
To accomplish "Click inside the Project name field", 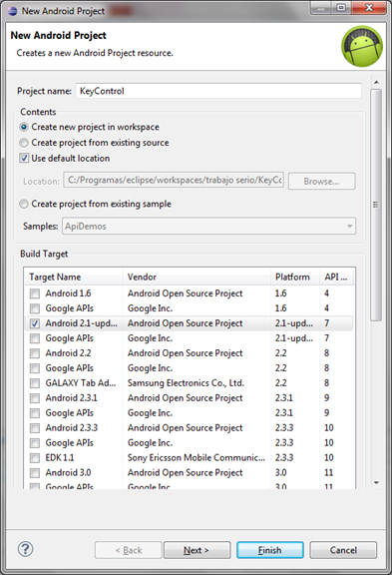I will [x=218, y=91].
